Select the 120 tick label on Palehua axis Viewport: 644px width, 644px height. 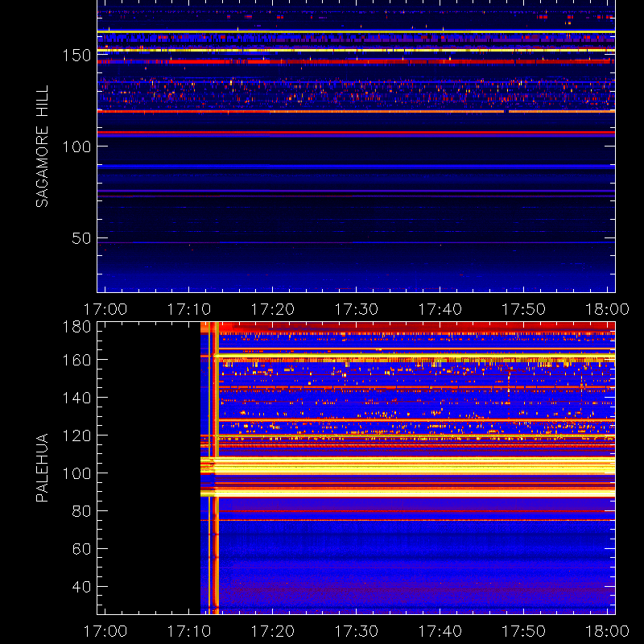pyautogui.click(x=76, y=436)
